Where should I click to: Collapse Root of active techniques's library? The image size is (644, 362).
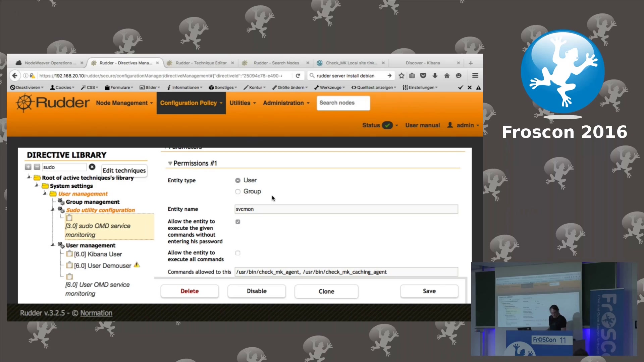coord(29,177)
